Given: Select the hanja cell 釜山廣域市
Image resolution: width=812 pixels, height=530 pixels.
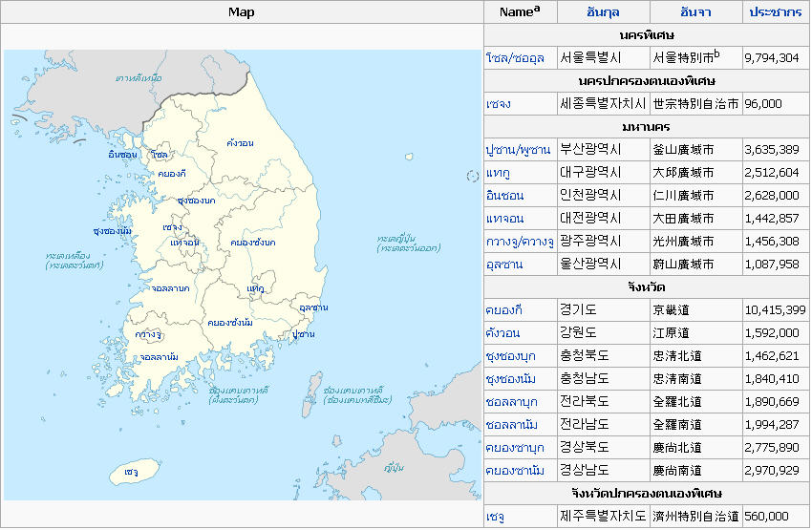Looking at the screenshot, I should (x=684, y=150).
